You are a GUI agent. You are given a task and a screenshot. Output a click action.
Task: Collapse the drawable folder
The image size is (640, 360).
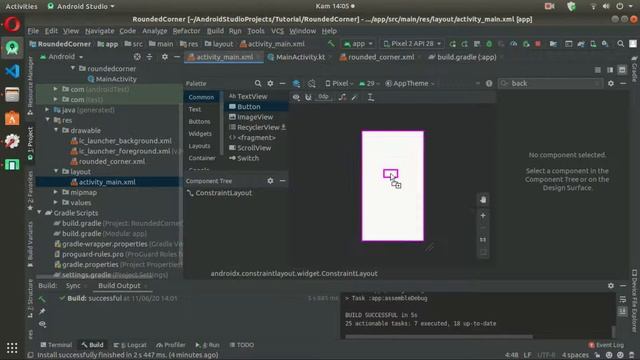click(56, 130)
